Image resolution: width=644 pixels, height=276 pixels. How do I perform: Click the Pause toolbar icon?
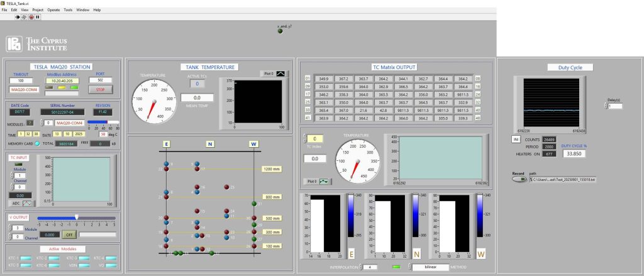pos(38,17)
